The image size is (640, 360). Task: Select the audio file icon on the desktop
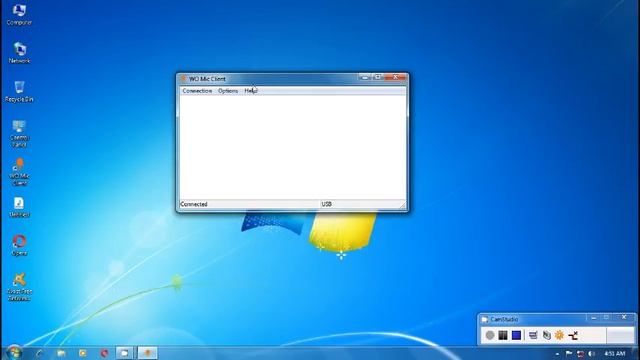coord(19,207)
